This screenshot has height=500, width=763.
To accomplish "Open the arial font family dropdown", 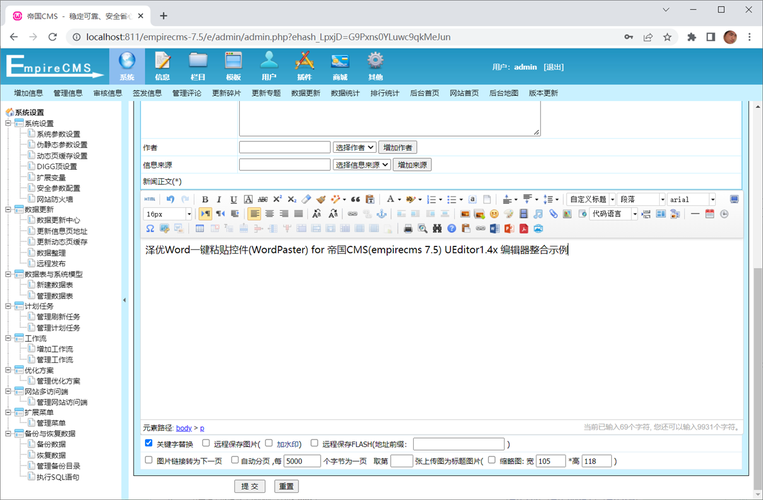I will pyautogui.click(x=691, y=199).
